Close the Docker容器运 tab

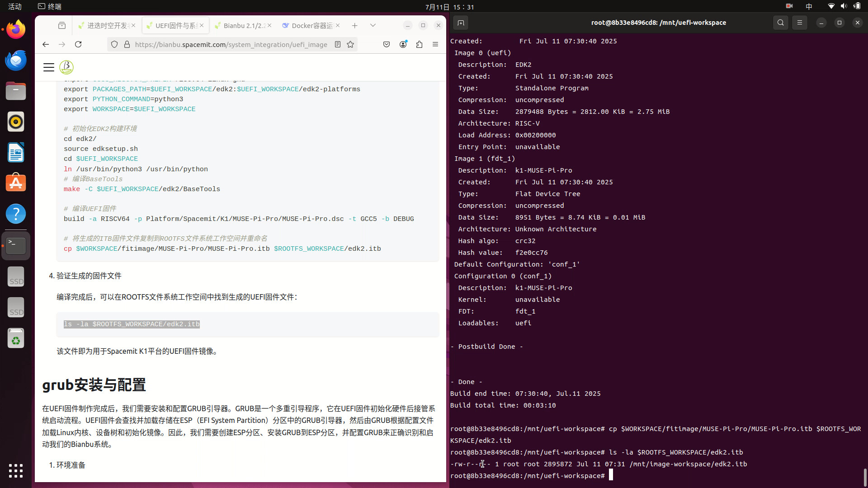click(x=338, y=25)
